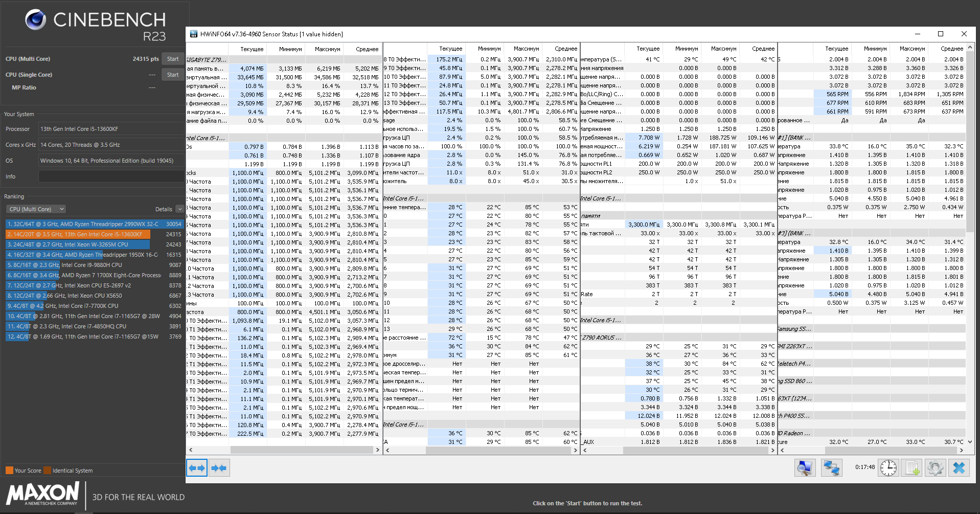The height and width of the screenshot is (514, 980).
Task: Click the OS field showing Windows 10
Action: tap(111, 161)
